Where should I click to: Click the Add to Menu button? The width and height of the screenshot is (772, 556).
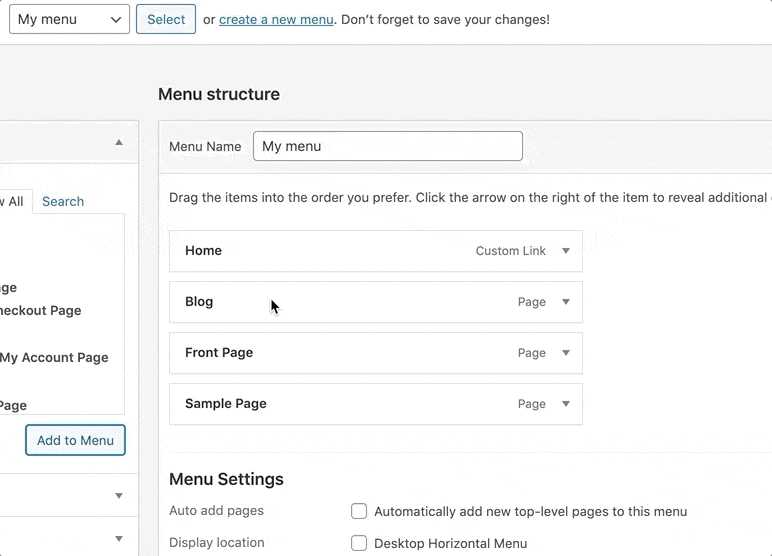75,440
